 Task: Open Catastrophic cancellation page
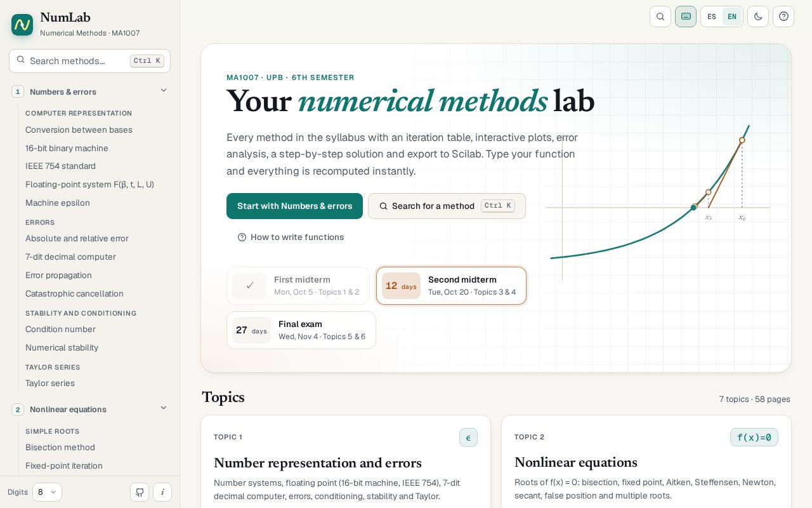pos(74,293)
